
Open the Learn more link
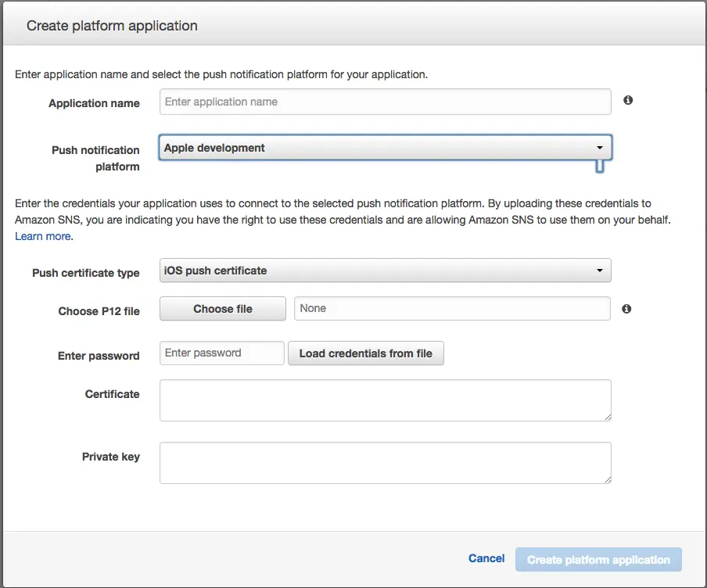pos(43,236)
